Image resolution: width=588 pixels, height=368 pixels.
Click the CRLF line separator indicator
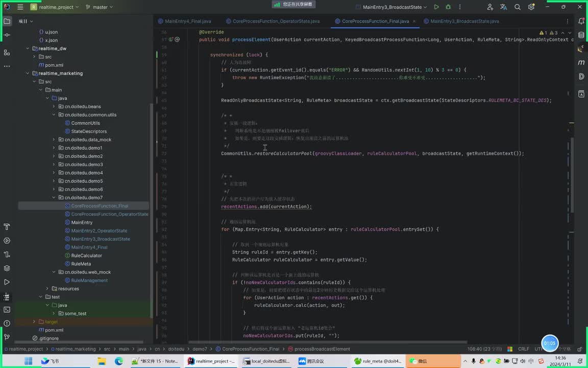click(x=524, y=349)
